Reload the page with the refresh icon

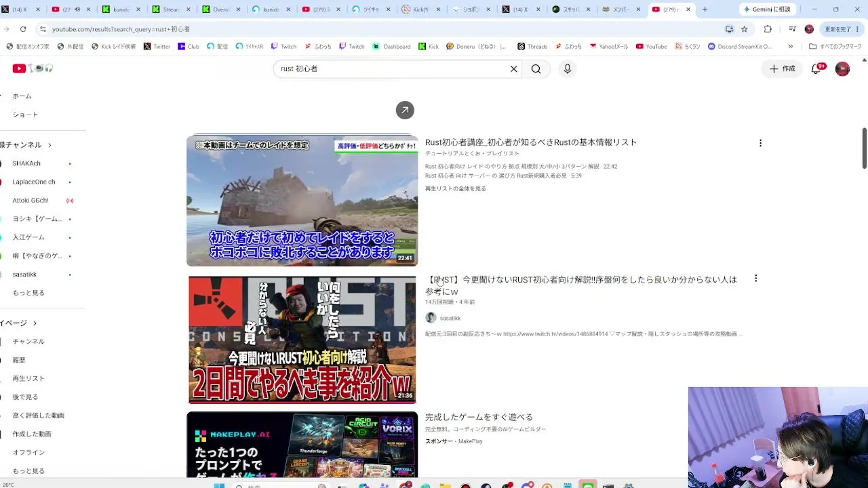(x=23, y=29)
